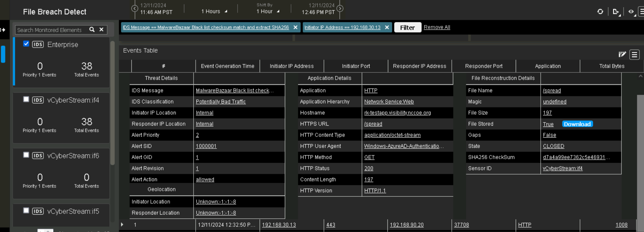Open the export icon menu
Viewport: 644px width, 232px height.
616,12
